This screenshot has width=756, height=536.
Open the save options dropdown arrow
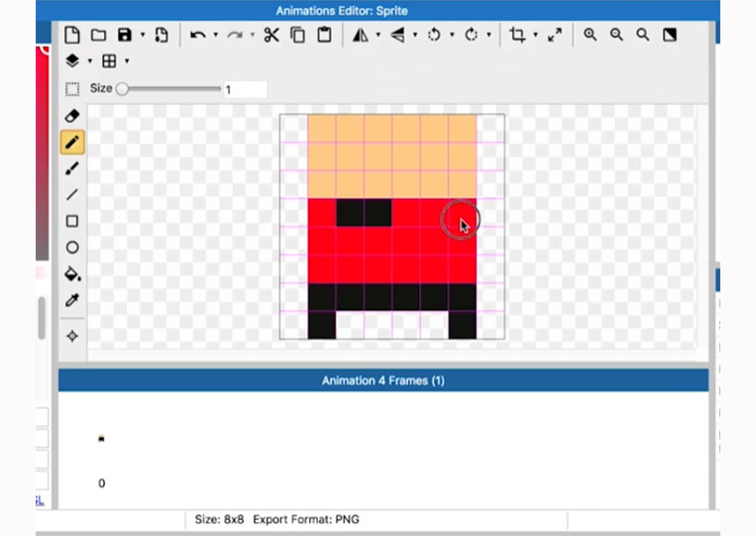point(143,35)
